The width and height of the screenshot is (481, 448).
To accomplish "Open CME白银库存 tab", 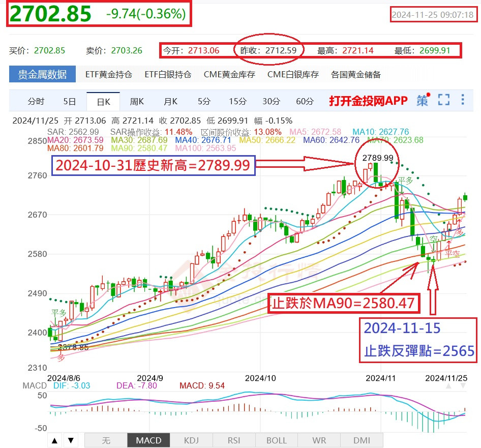I will (293, 74).
